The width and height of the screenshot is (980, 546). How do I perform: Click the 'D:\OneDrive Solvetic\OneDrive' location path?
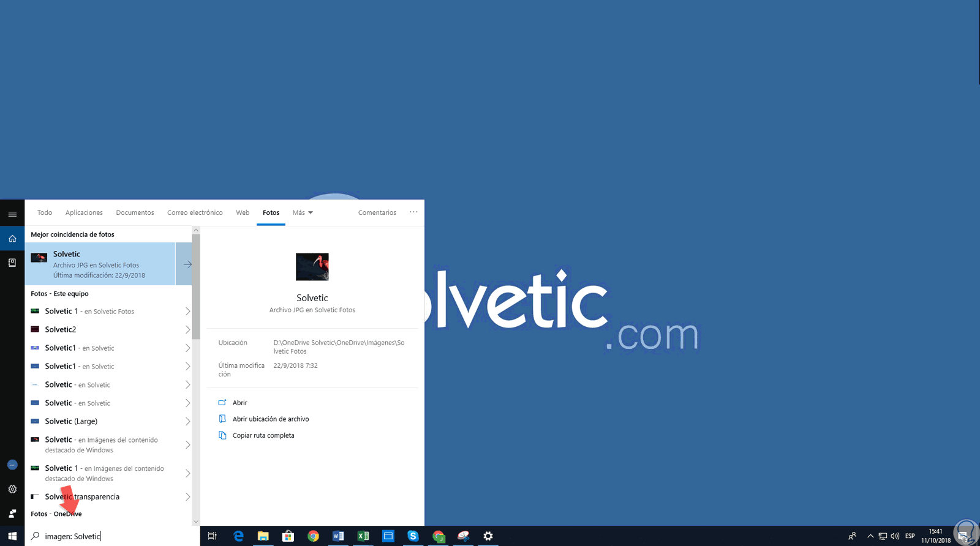[339, 347]
